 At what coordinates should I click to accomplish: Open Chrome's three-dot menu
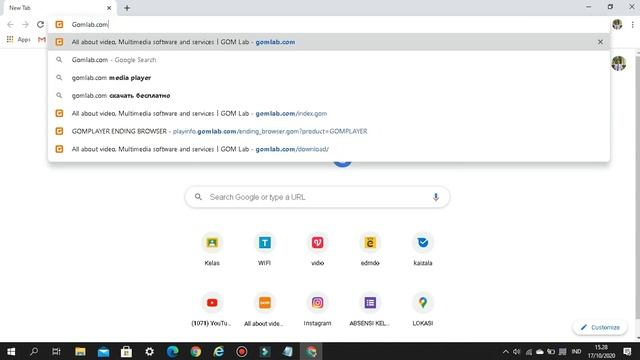633,24
